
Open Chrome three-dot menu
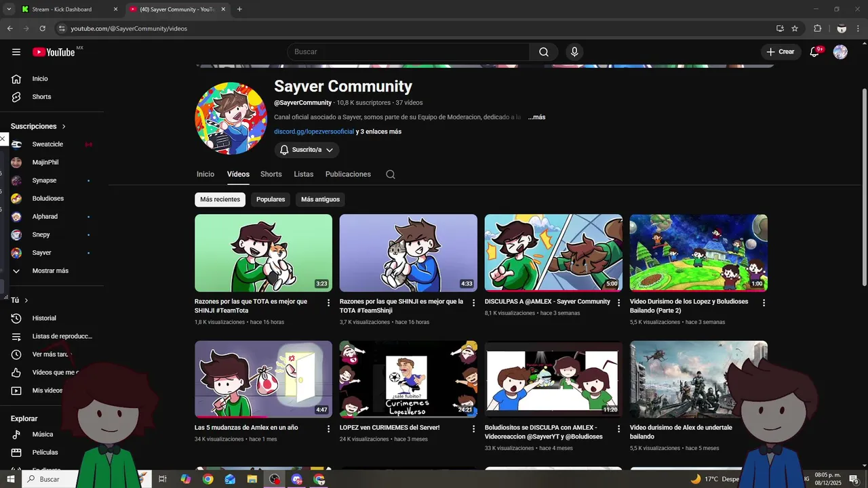coord(859,28)
